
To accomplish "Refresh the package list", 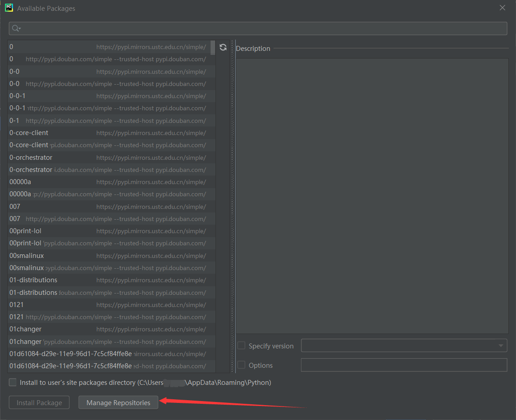I will pos(223,47).
